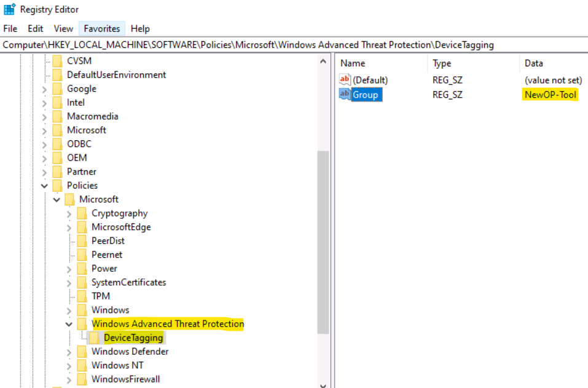Expand the Intel key
The image size is (588, 388).
tap(44, 103)
